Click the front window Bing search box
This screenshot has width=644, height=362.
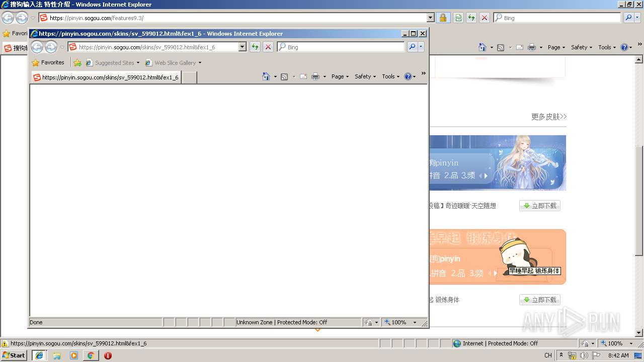point(341,47)
